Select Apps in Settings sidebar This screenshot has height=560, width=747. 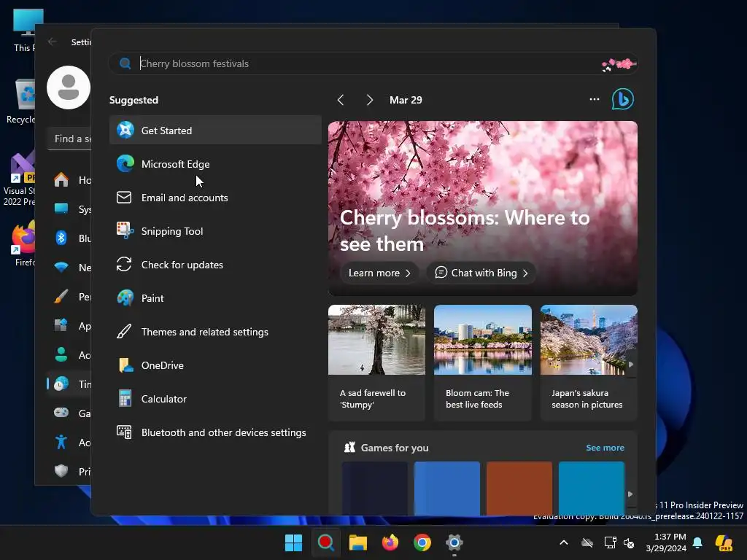69,326
